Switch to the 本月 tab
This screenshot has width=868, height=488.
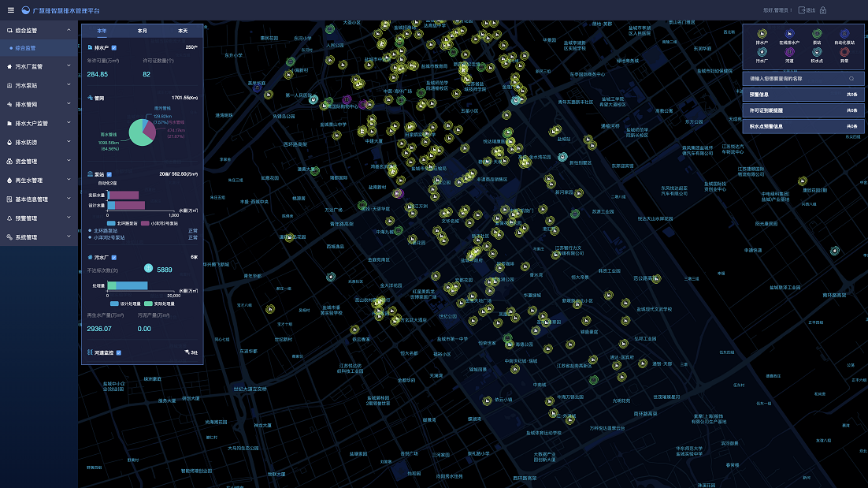click(143, 31)
